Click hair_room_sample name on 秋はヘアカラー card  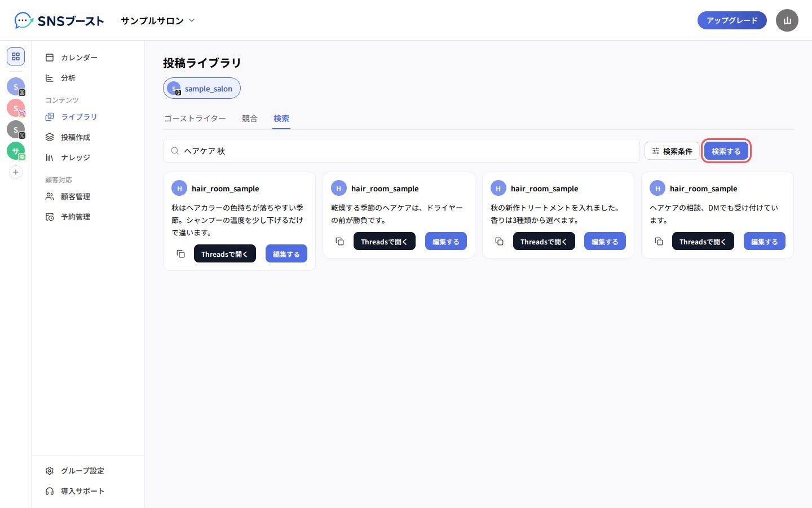tap(226, 189)
